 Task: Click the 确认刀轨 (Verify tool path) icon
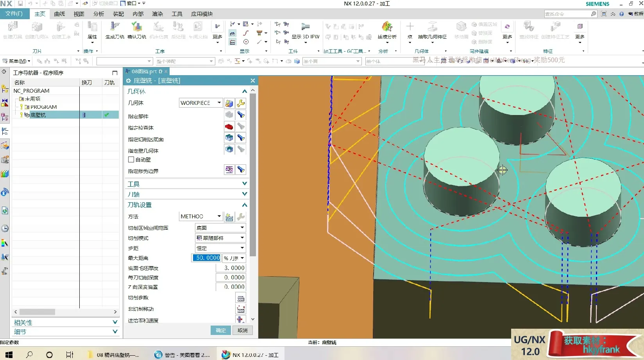click(x=136, y=27)
